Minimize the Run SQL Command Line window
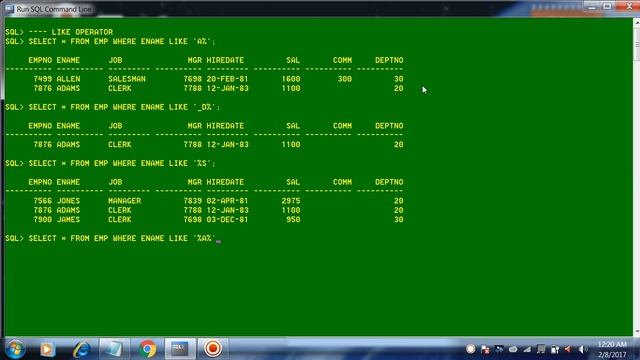Image resolution: width=640 pixels, height=360 pixels. point(592,7)
